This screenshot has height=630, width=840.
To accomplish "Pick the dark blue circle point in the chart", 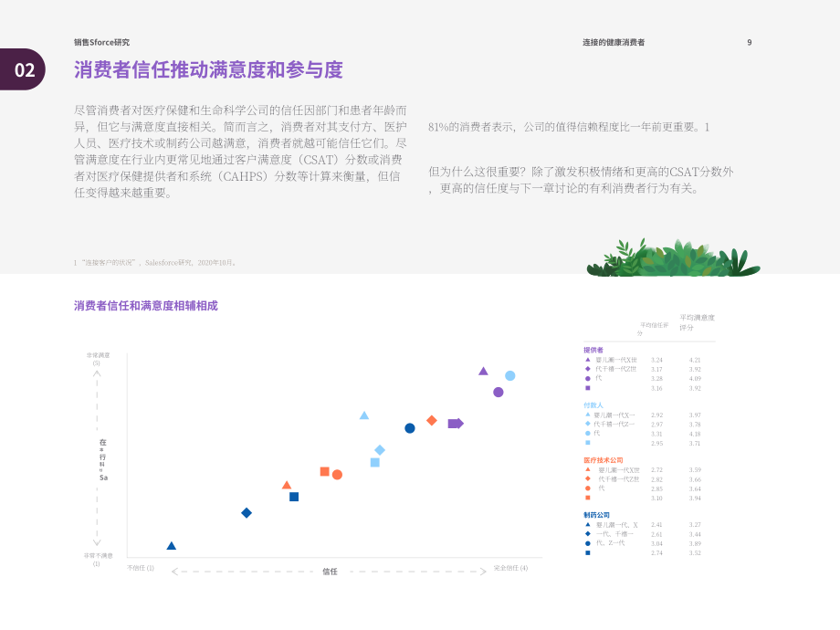I will point(410,428).
